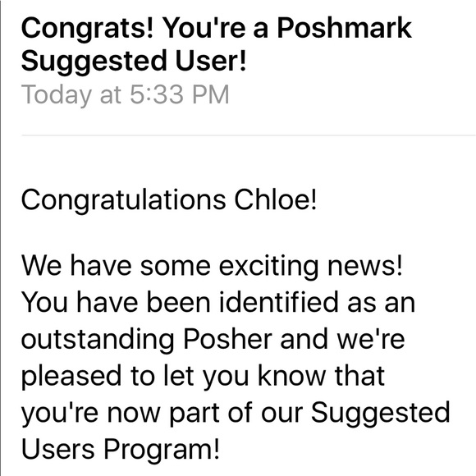Click the email subject beginning 'Congrats! You're a Poshmark'
Viewport: 476px width, 476px height.
216,44
